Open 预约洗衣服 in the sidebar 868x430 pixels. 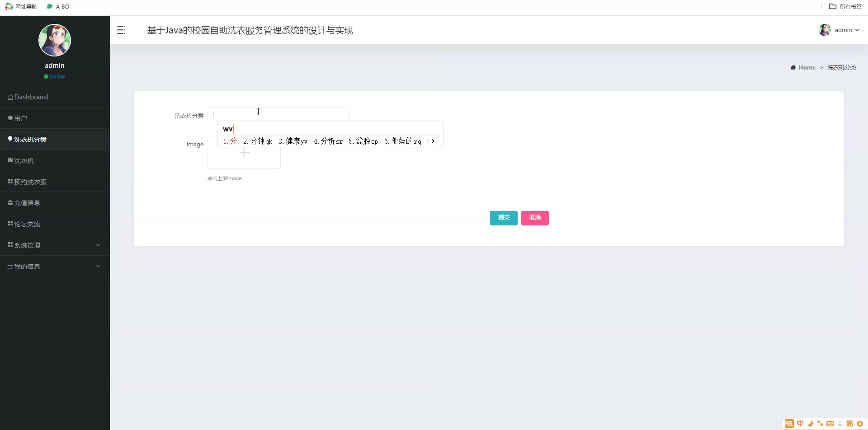point(55,182)
